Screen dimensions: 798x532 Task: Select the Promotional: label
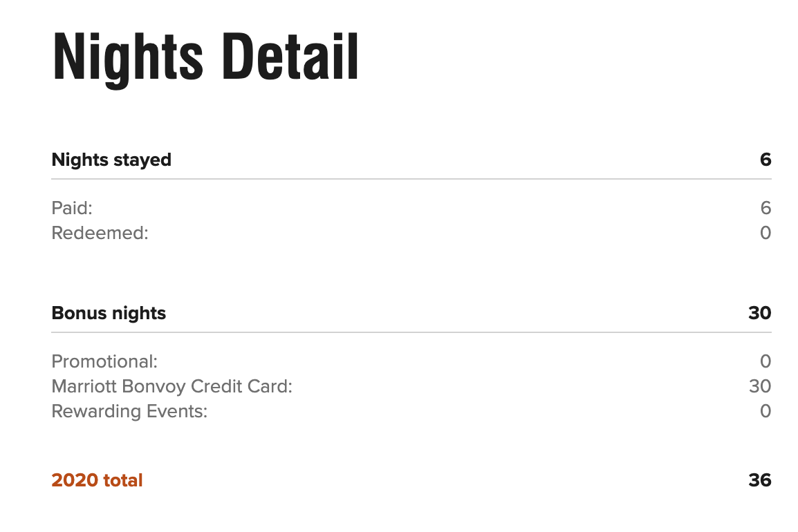pos(104,361)
